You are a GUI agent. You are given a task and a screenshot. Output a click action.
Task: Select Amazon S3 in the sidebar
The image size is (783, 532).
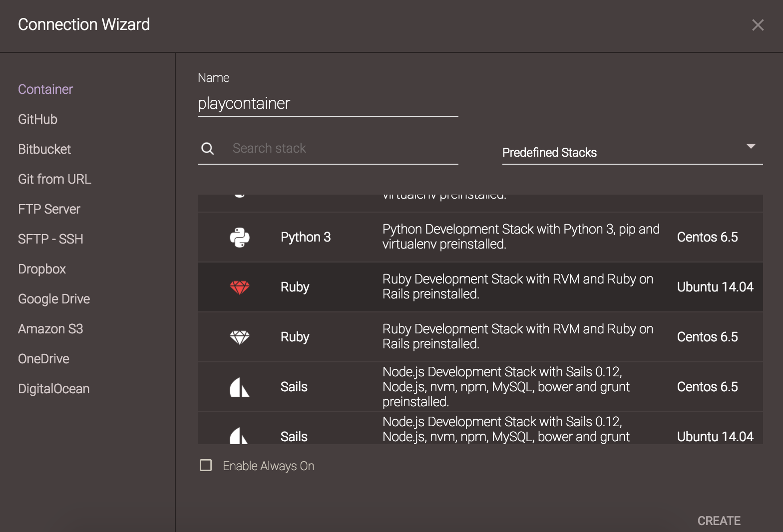coord(50,329)
